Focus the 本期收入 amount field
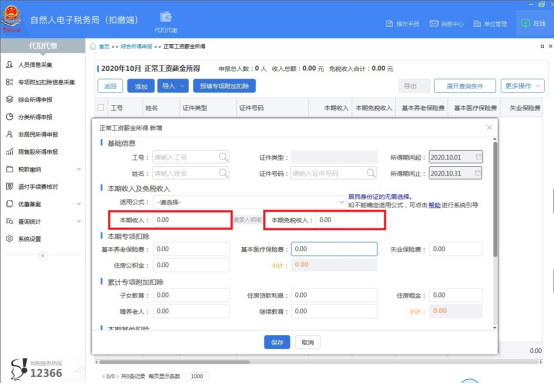Screen dimensions: 554x384 pyautogui.click(x=192, y=220)
